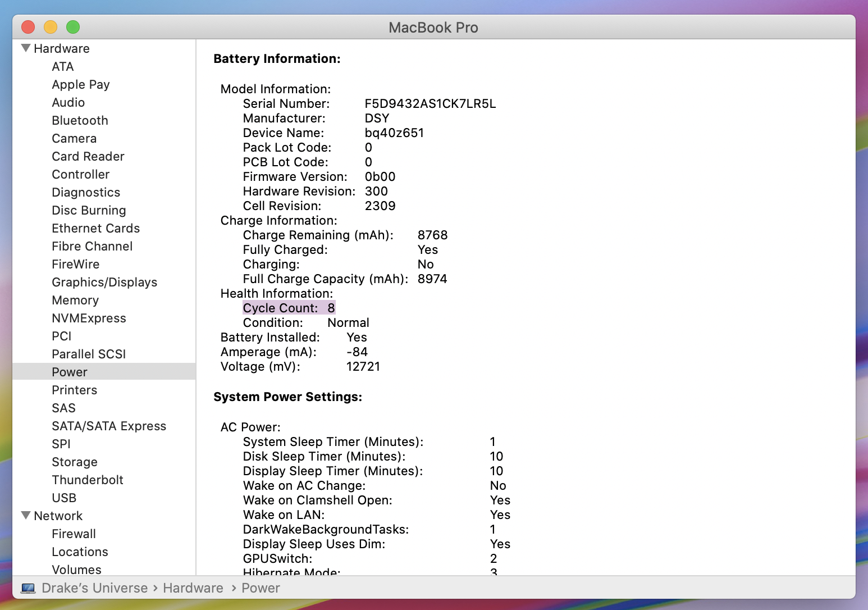
Task: Open Drake's Universe in the breadcrumb
Action: (x=94, y=588)
